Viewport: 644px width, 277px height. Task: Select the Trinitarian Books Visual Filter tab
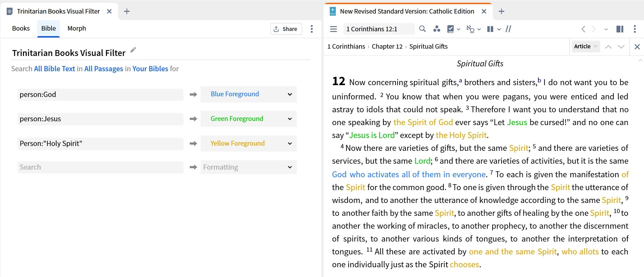pyautogui.click(x=59, y=11)
